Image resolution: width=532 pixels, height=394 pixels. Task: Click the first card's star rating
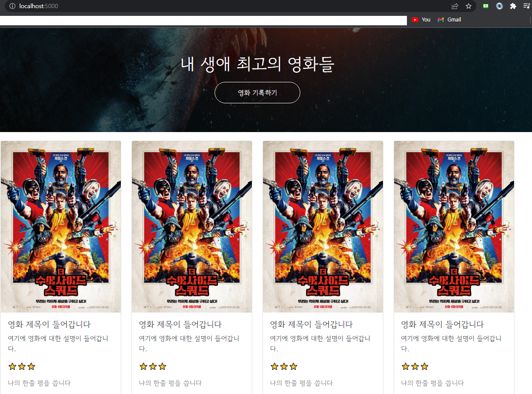point(22,367)
